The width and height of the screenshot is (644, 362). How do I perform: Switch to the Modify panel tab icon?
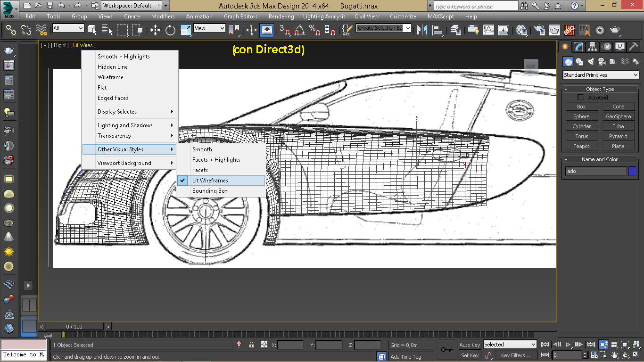click(x=579, y=47)
